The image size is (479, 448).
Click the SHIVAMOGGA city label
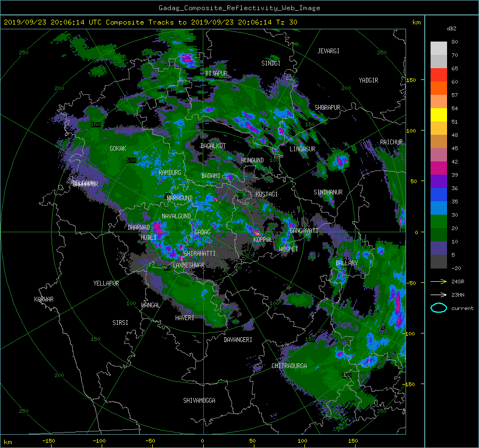[x=199, y=400]
